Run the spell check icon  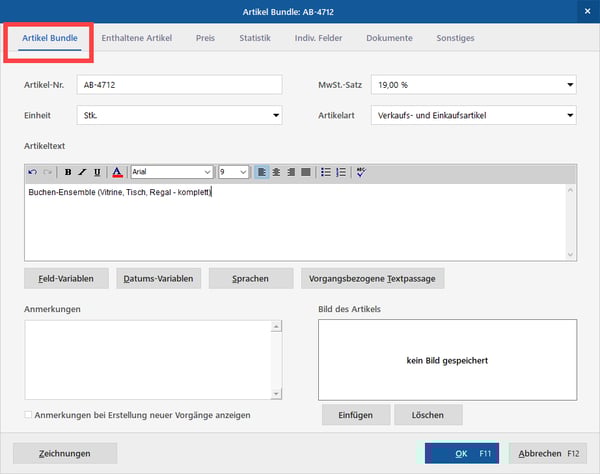click(361, 172)
